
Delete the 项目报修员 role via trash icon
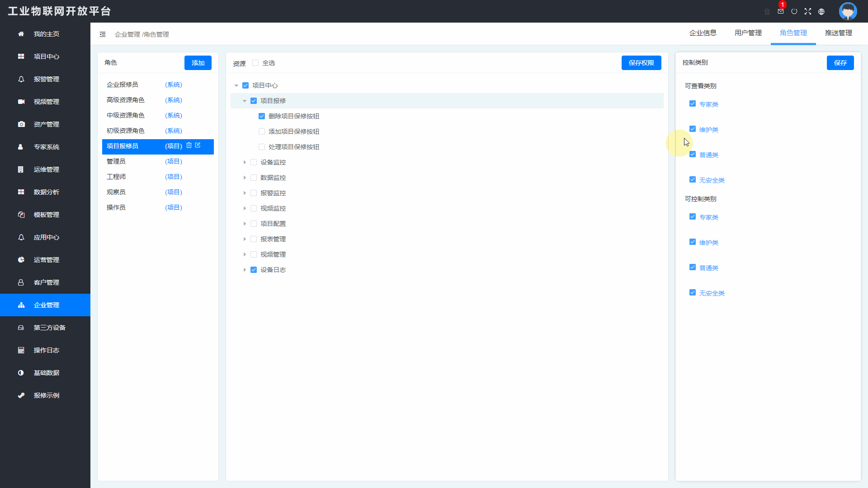tap(189, 145)
